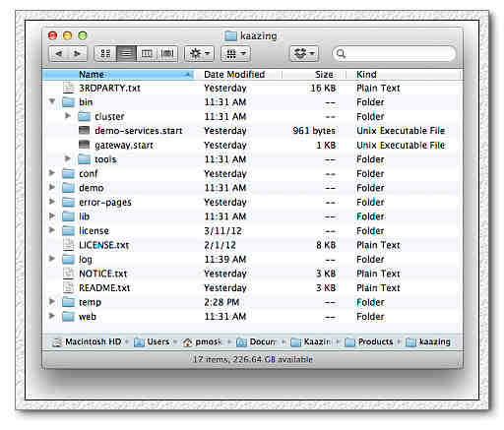
Task: Click the 8 KB size of LICENSE.txt
Action: click(x=326, y=245)
